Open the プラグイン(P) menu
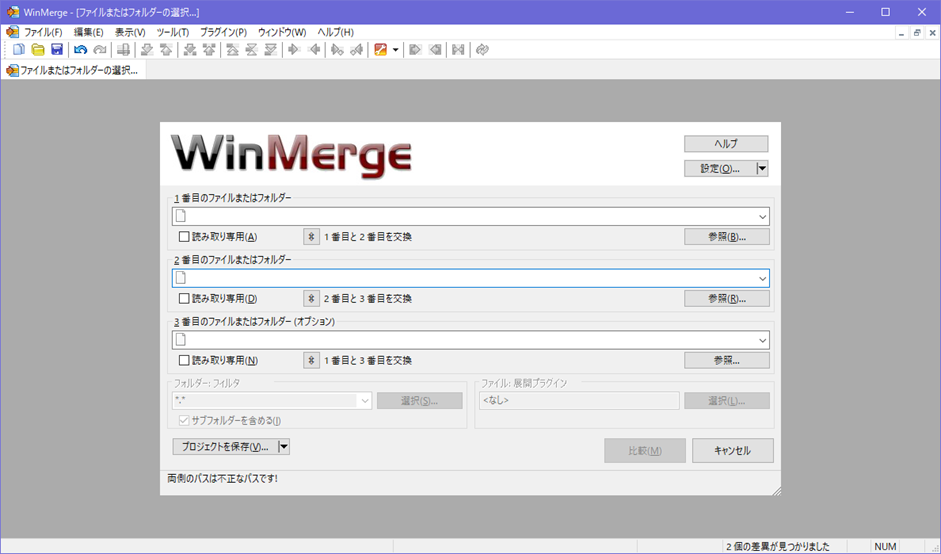This screenshot has width=941, height=554. [223, 32]
